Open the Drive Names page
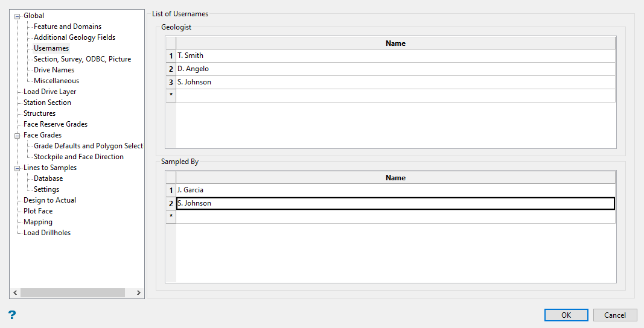 tap(54, 70)
